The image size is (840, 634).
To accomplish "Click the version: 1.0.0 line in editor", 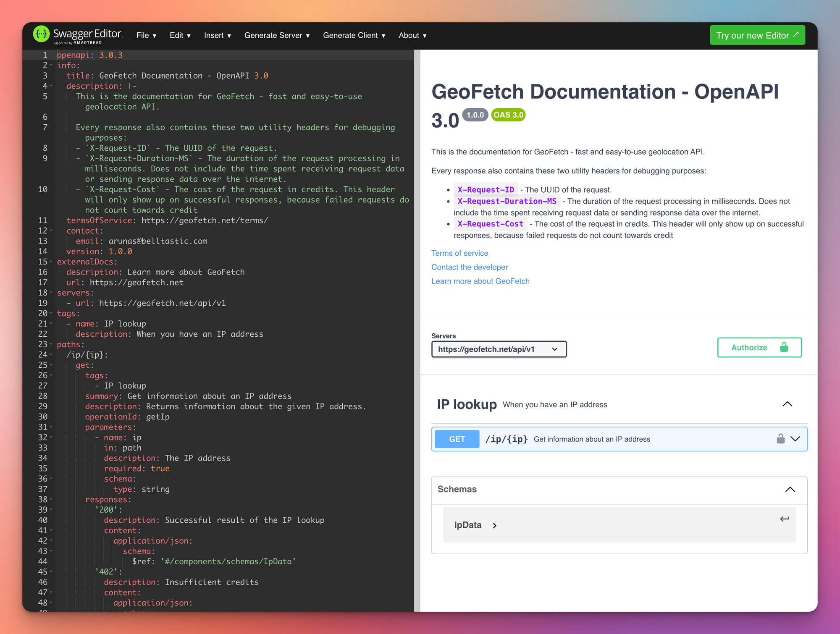I will pyautogui.click(x=99, y=252).
